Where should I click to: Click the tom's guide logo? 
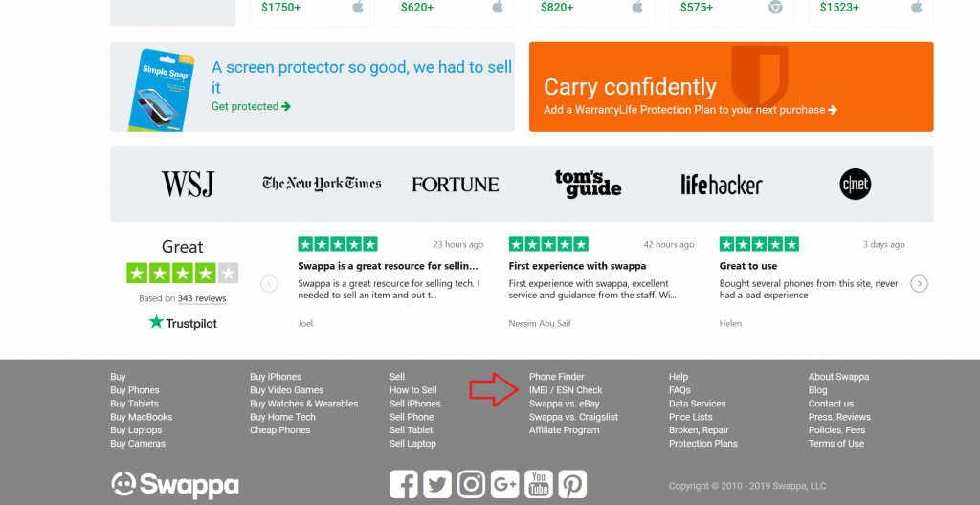[x=589, y=184]
